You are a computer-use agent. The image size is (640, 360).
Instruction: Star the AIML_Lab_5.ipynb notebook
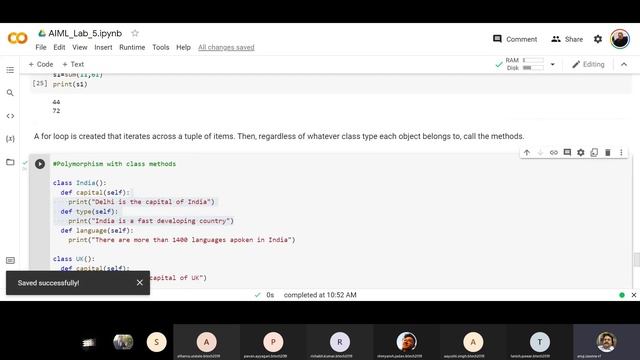[x=135, y=33]
